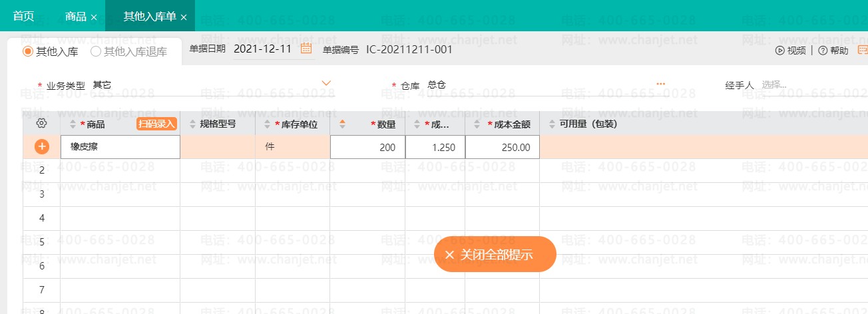
Task: Select row number 7
Action: (42, 290)
